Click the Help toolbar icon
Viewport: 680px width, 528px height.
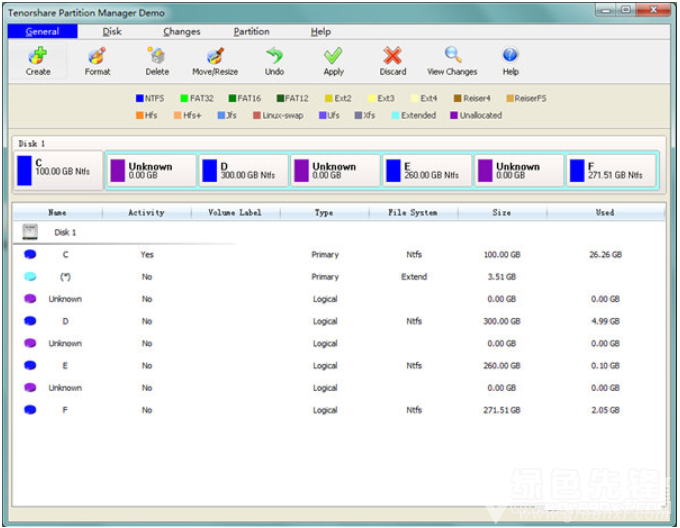510,55
